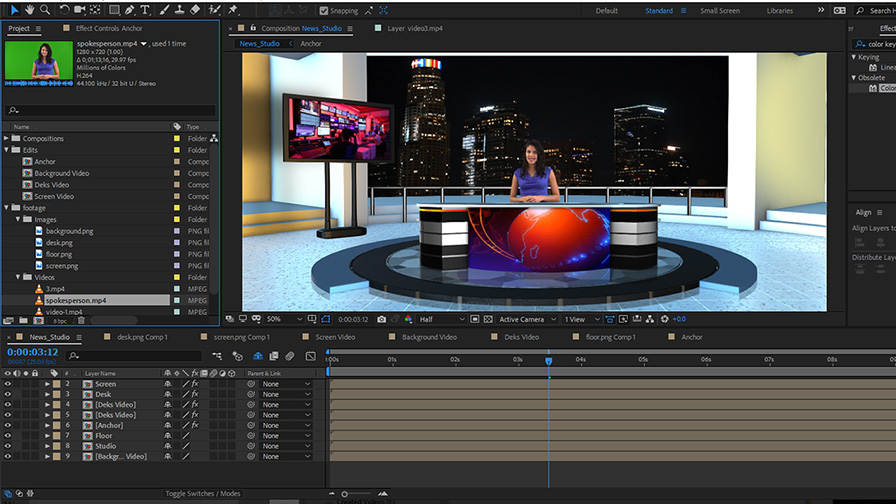The height and width of the screenshot is (504, 896).
Task: Open composition mini-flowchart in timeline
Action: tap(217, 356)
